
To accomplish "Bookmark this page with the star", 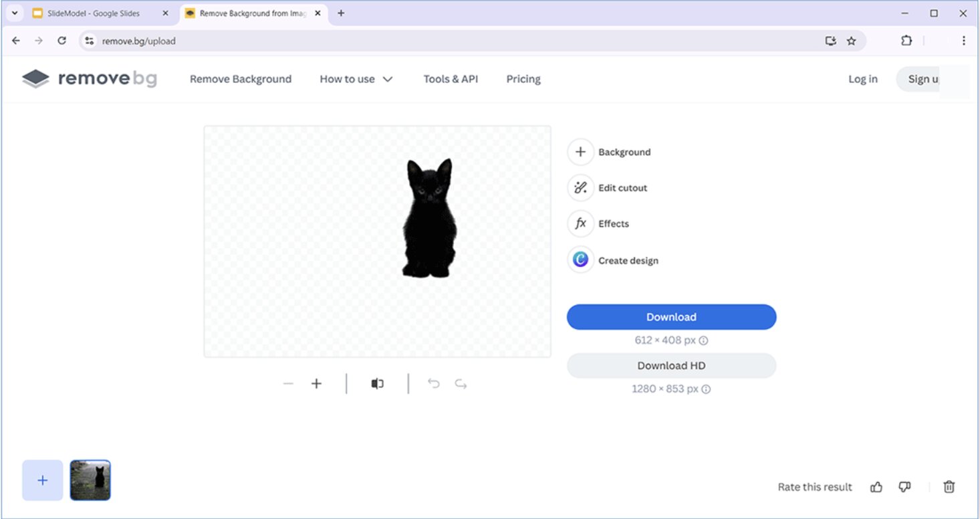I will pyautogui.click(x=851, y=41).
